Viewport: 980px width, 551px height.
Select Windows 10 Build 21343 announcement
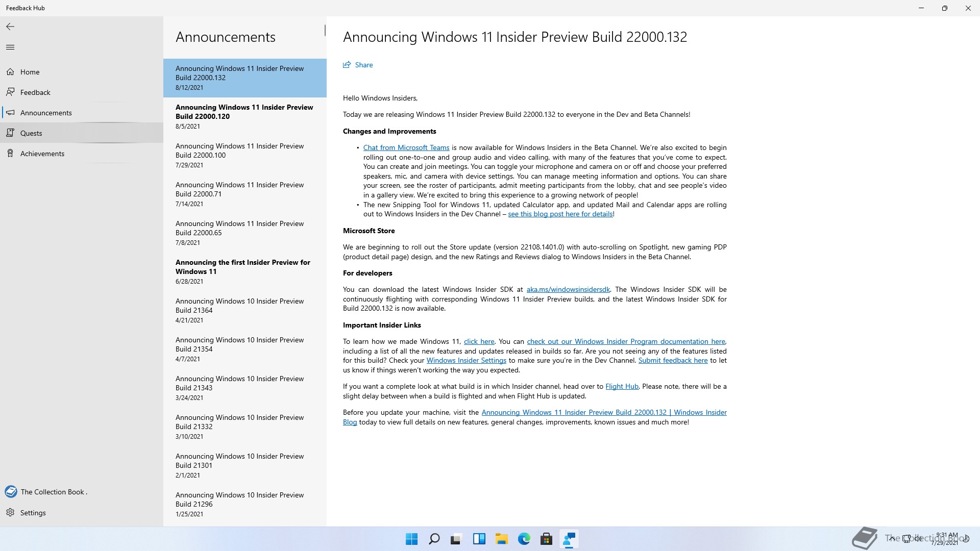tap(245, 388)
